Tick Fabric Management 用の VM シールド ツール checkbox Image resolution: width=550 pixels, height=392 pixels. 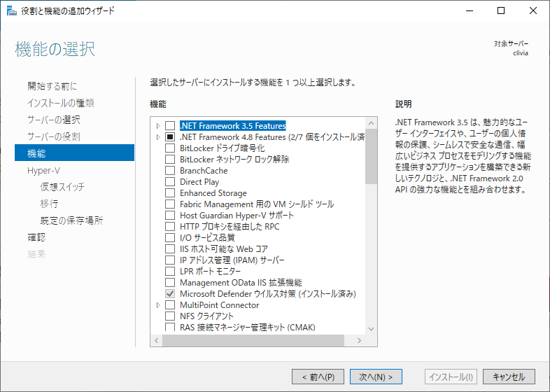pyautogui.click(x=170, y=204)
